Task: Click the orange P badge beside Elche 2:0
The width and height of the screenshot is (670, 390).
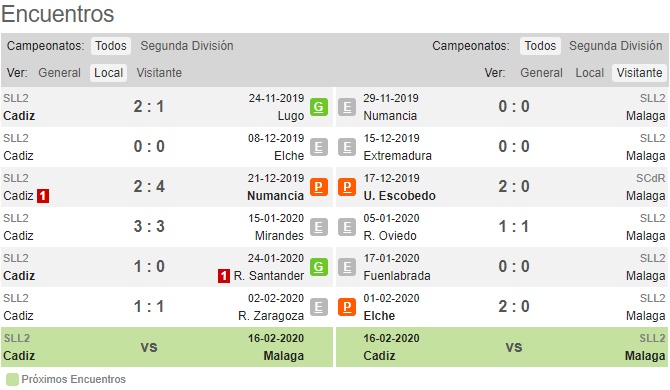Action: [347, 307]
